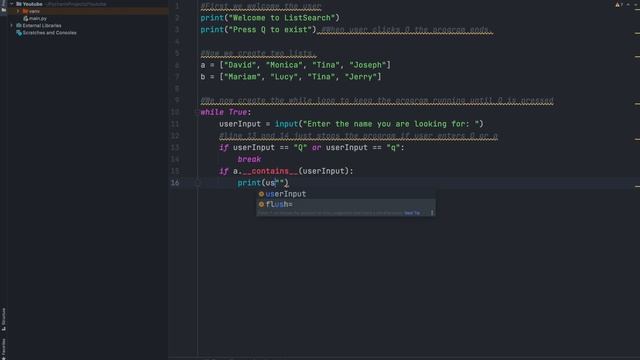The height and width of the screenshot is (360, 640).
Task: Select the Youtube project root row
Action: (x=88, y=4)
